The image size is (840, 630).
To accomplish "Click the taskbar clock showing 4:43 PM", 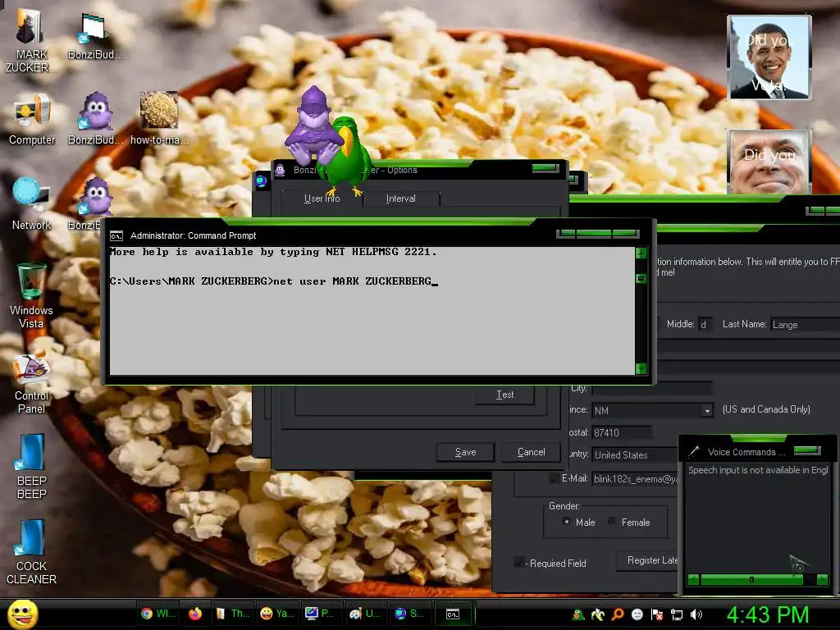I will point(768,614).
